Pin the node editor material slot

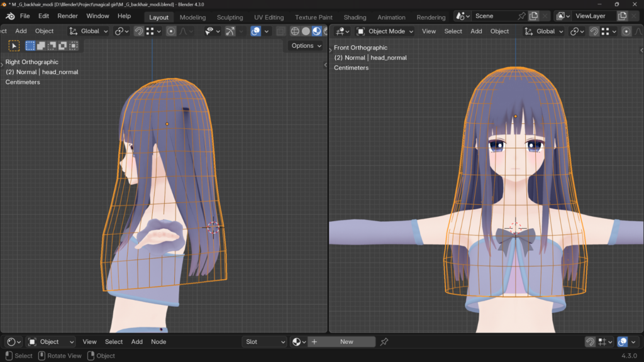[384, 342]
